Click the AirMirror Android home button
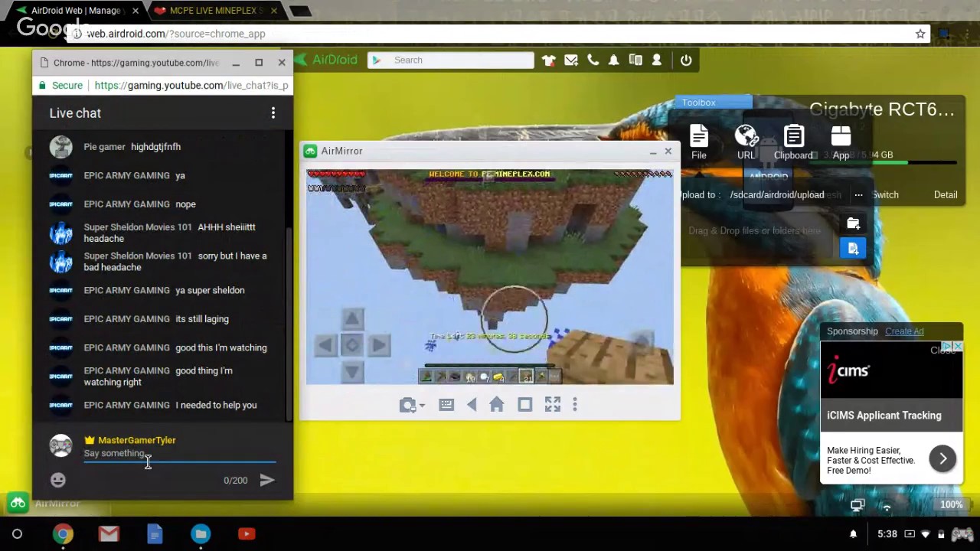 point(496,405)
